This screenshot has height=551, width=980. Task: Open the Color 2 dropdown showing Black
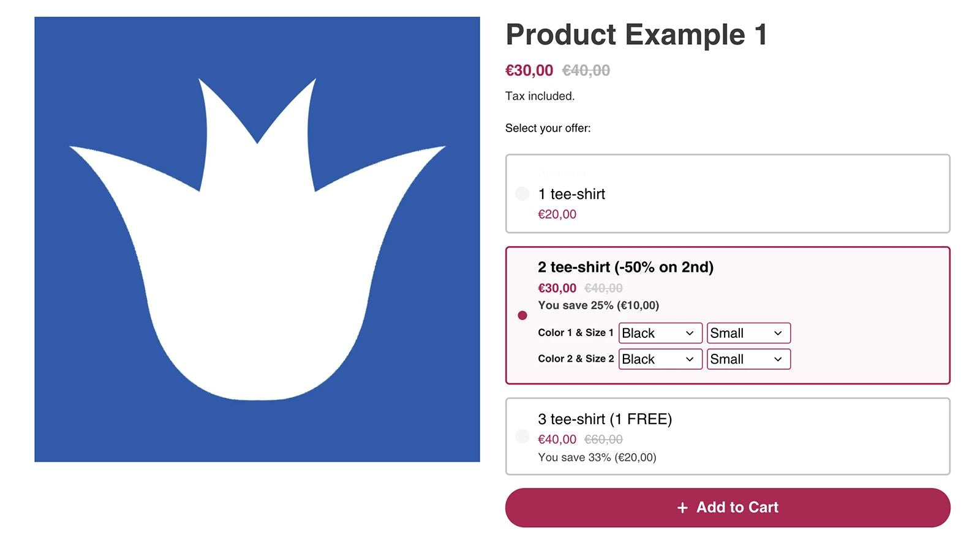pyautogui.click(x=660, y=359)
